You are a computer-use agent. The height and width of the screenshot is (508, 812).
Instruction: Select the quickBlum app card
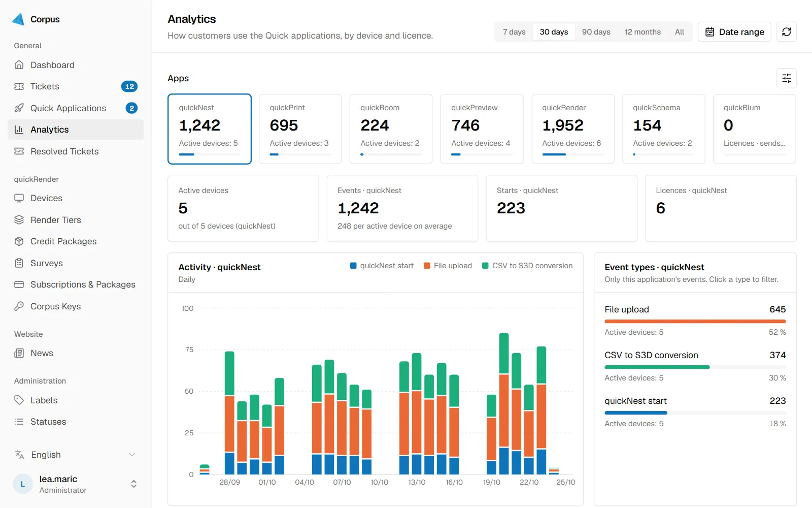[x=755, y=129]
